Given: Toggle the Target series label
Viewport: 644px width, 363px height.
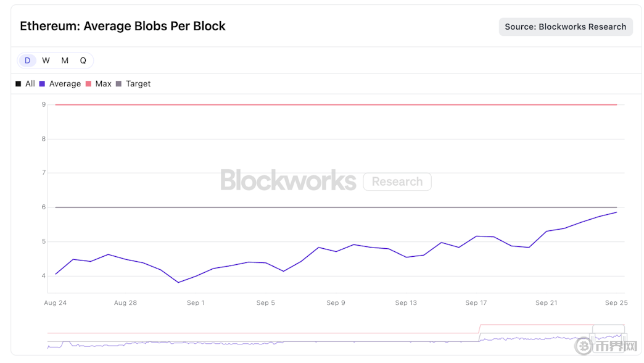Looking at the screenshot, I should click(138, 84).
